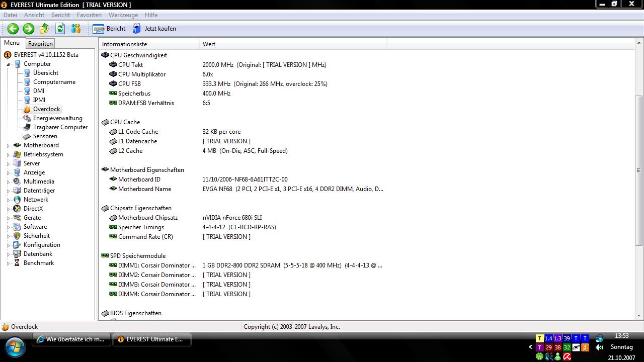The image size is (644, 362).
Task: Open the Datei menu
Action: [10, 15]
